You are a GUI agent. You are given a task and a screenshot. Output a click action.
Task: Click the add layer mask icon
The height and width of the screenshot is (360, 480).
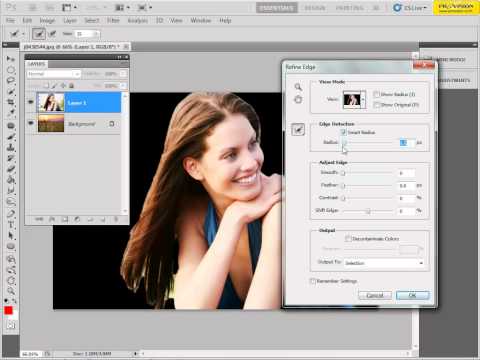point(65,219)
